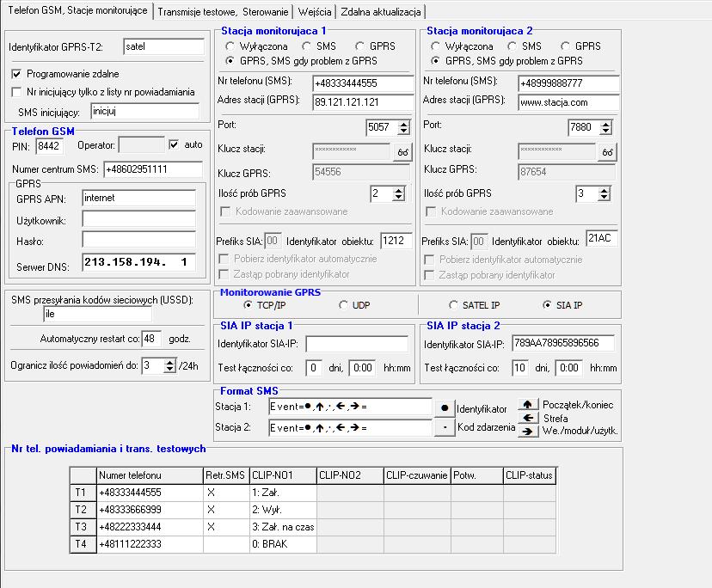Click Numer telefonu column header
Image resolution: width=712 pixels, height=588 pixels.
click(150, 475)
